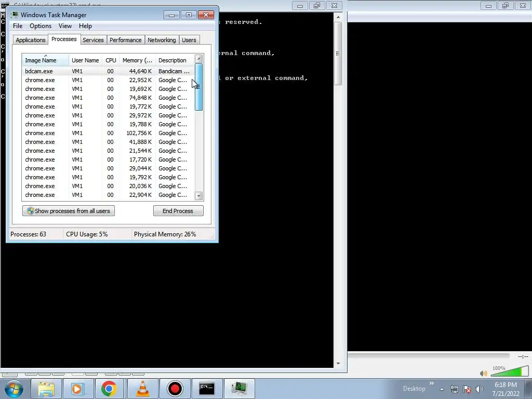Select chrome.exe row using 19,692 K

click(x=108, y=89)
